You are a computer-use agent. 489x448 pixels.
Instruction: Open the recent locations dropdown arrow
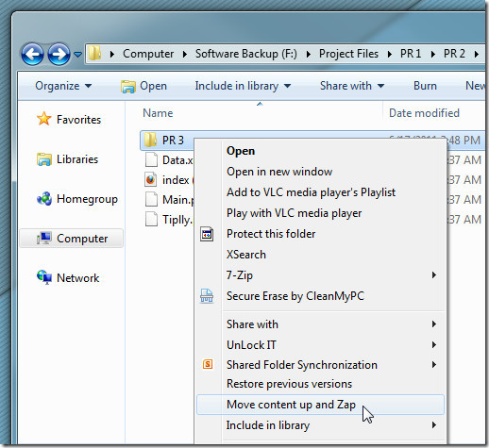(77, 55)
